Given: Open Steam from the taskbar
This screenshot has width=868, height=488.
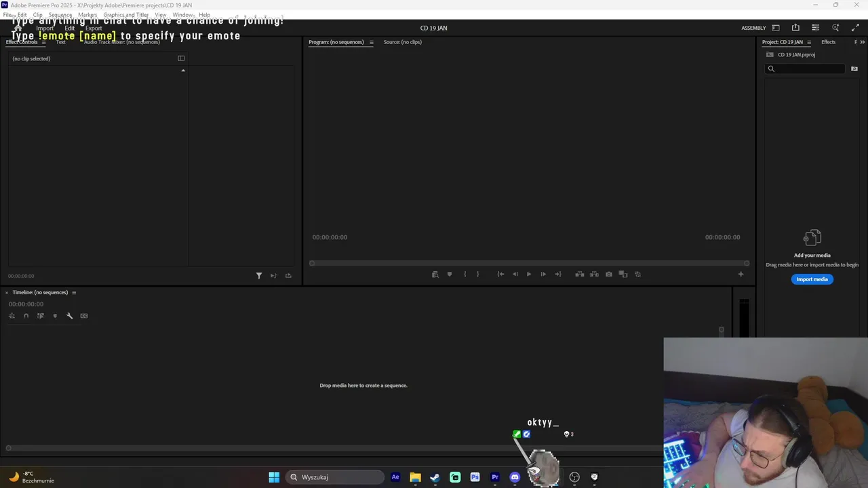Looking at the screenshot, I should coord(435,477).
